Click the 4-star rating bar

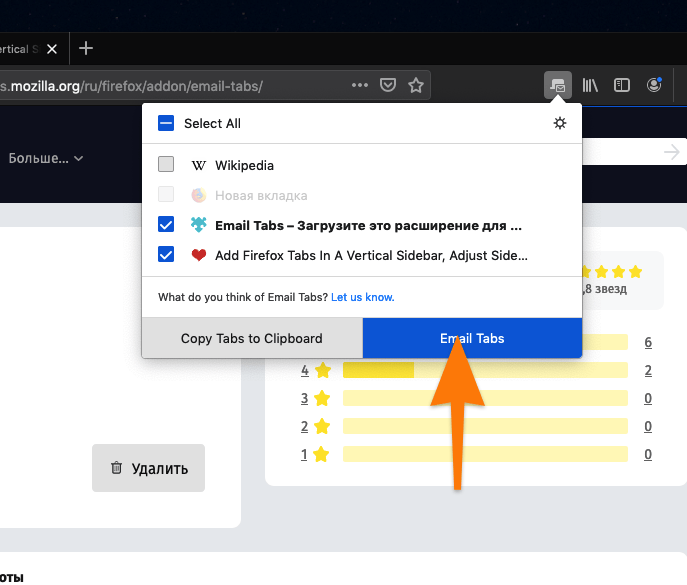tap(485, 370)
